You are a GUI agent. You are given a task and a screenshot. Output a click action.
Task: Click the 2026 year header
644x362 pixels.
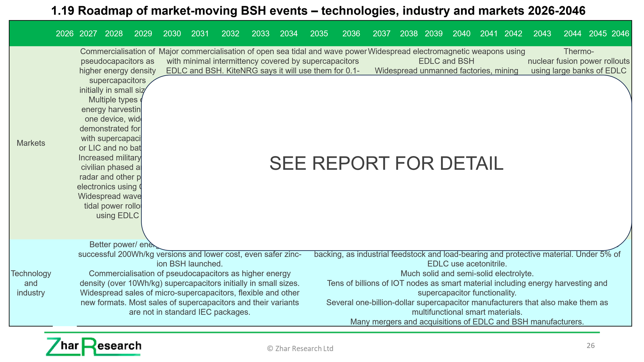[x=65, y=34]
